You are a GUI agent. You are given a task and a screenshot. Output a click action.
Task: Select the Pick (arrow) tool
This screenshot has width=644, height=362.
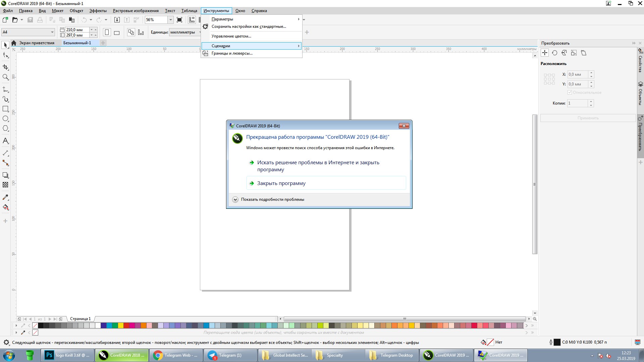(5, 45)
